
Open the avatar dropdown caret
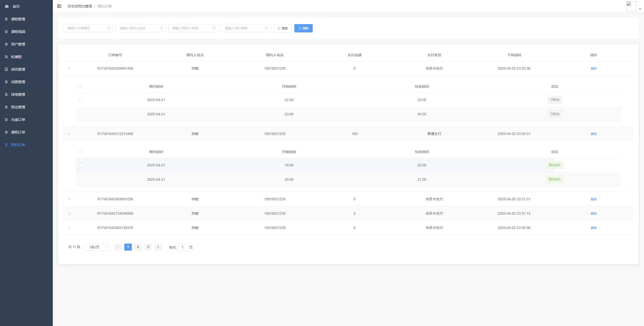(x=640, y=9)
